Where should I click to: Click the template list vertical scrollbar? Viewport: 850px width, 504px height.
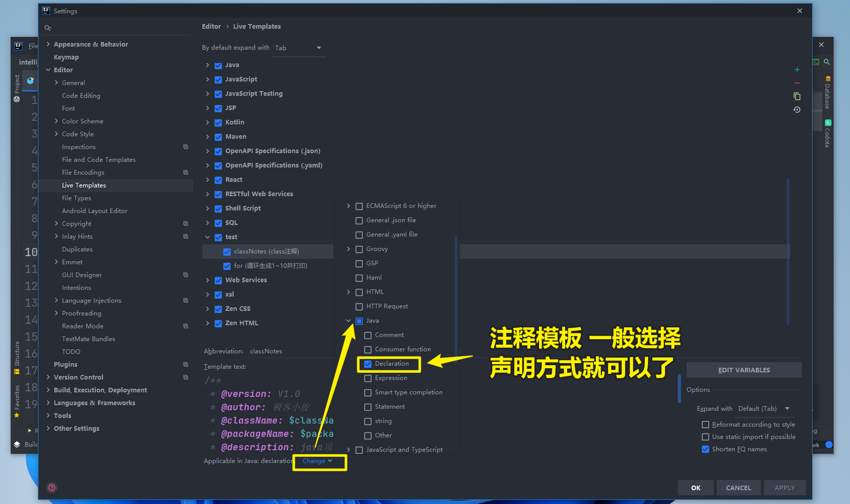point(787,251)
